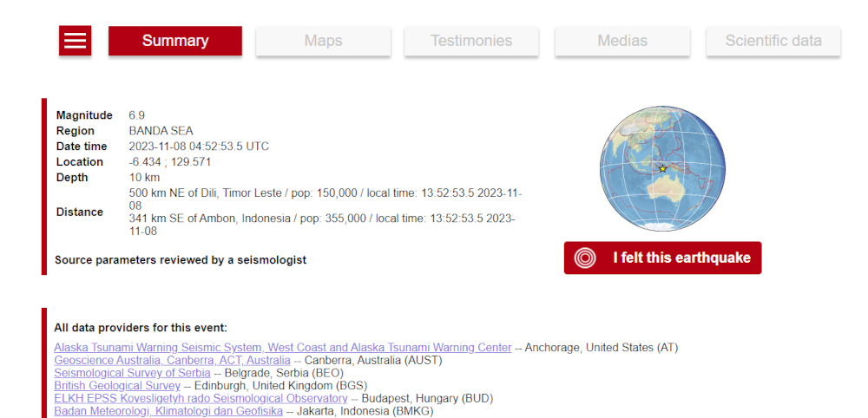868x418 pixels.
Task: Click the location coordinates -6.434 ; 129.571
Action: (x=170, y=162)
